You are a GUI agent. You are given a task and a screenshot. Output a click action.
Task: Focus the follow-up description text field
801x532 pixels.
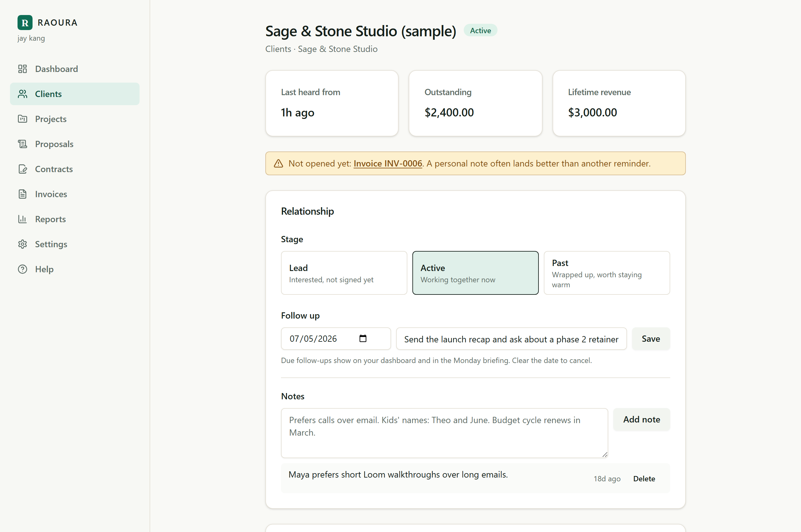[511, 339]
